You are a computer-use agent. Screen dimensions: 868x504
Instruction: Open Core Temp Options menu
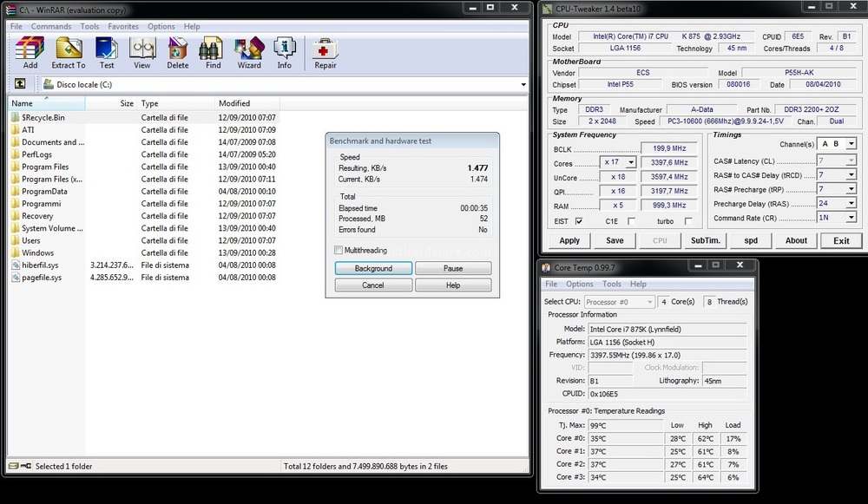(580, 284)
